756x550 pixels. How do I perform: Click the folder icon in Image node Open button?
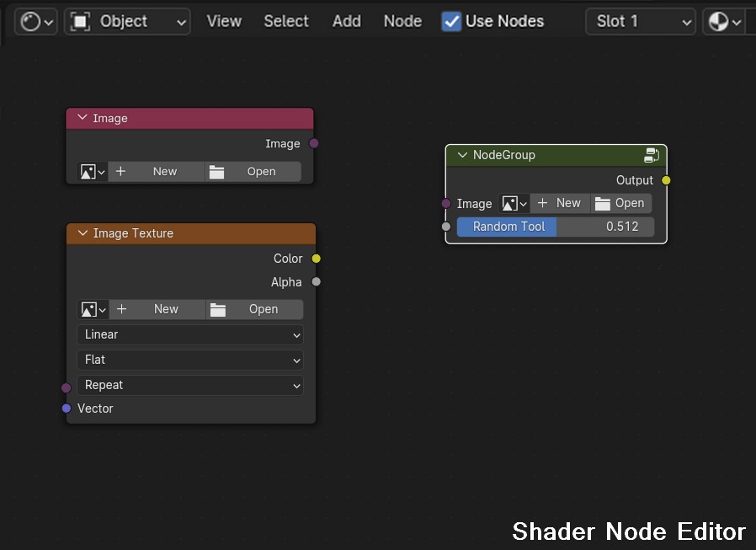pyautogui.click(x=216, y=172)
